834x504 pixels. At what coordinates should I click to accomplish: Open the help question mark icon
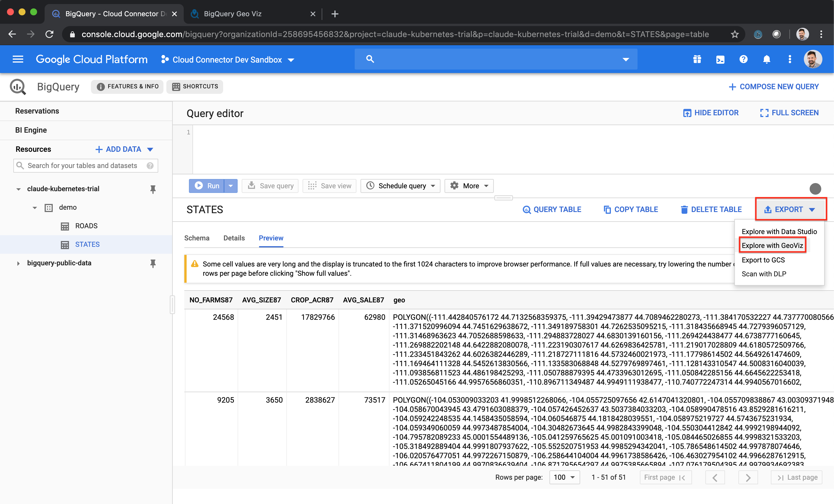(743, 59)
